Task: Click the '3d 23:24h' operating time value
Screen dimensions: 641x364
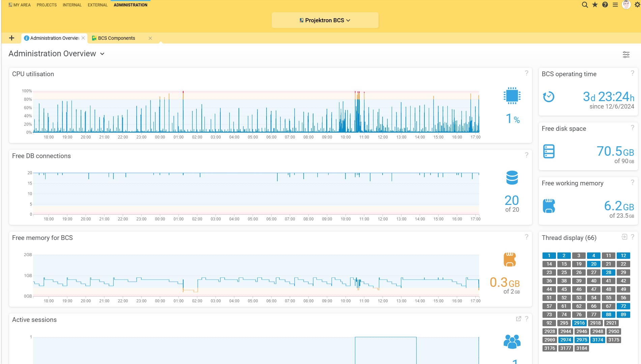Action: 609,97
